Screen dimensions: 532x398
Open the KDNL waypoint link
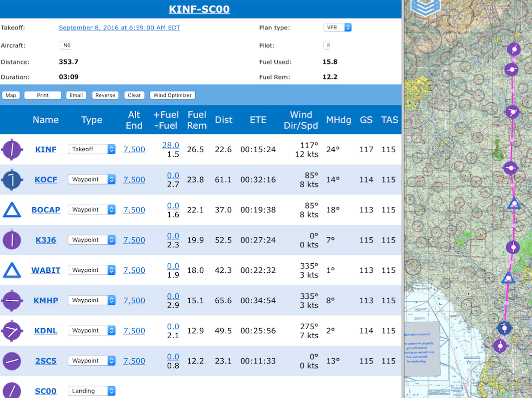pyautogui.click(x=46, y=331)
